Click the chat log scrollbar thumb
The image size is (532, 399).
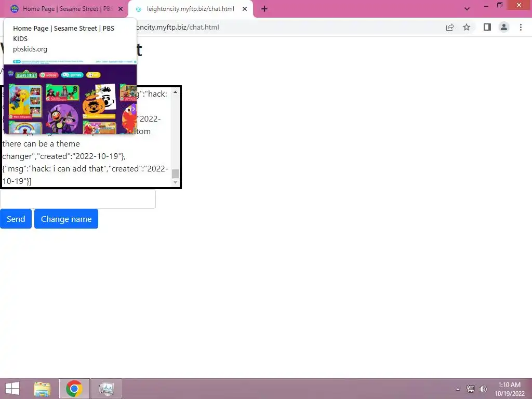coord(175,174)
